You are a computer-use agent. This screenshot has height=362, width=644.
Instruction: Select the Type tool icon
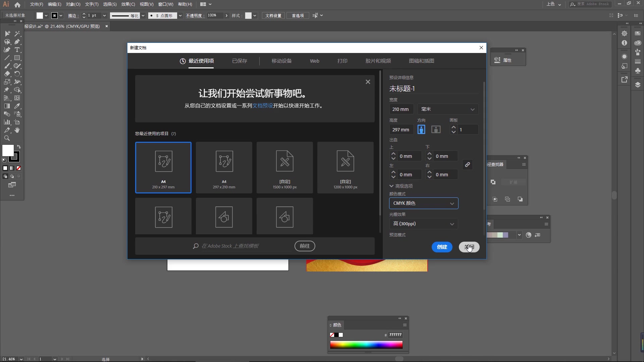coord(17,50)
